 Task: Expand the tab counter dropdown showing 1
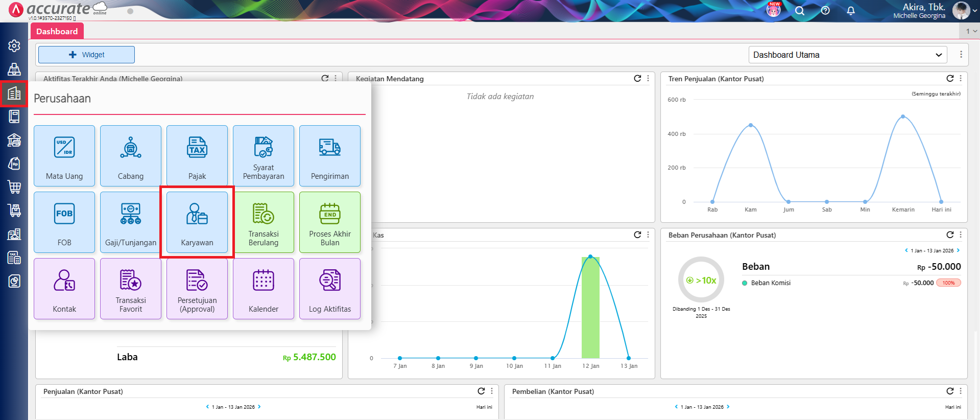pos(971,31)
